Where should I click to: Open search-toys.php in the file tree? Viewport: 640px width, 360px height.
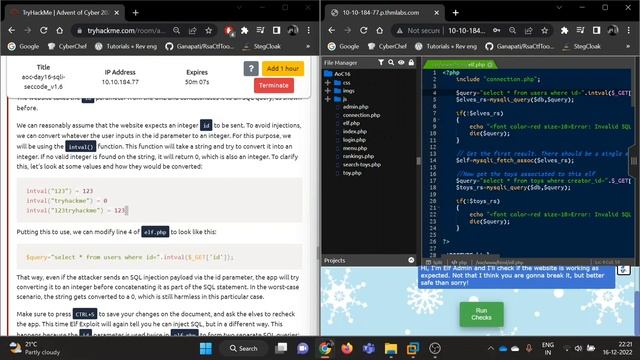[x=361, y=164]
